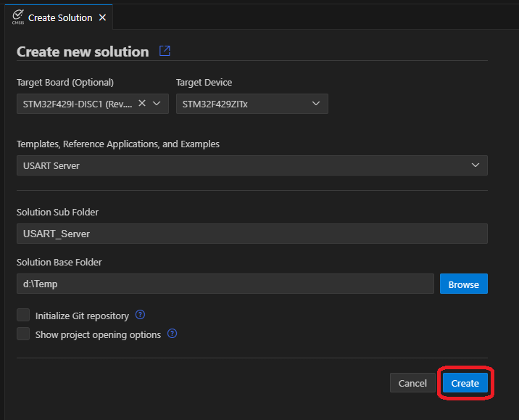The image size is (519, 420).
Task: Click the Solution Base Folder path field
Action: pos(225,284)
